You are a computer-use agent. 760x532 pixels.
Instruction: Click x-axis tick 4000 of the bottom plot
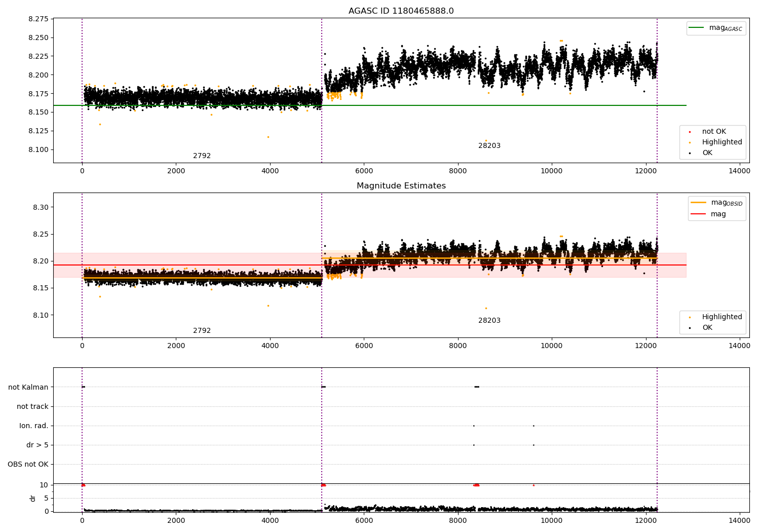point(270,520)
